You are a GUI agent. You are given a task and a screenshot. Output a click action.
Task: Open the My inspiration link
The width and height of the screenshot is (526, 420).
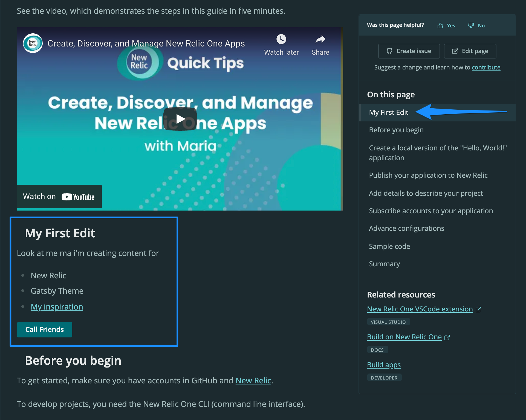[57, 307]
